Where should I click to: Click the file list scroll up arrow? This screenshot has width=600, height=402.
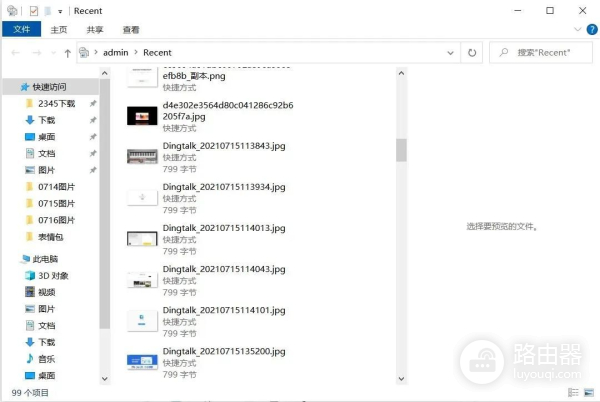[401, 73]
